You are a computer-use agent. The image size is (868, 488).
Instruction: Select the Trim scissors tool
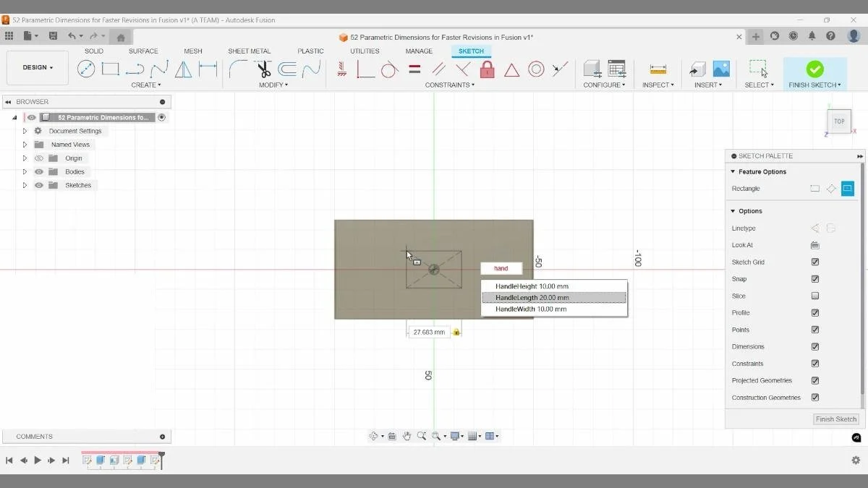[x=263, y=69]
